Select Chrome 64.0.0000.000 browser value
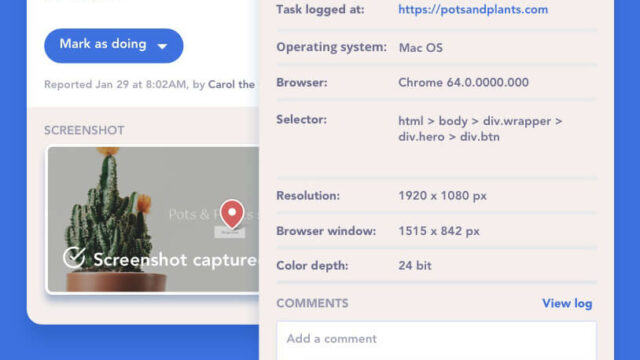 (x=463, y=82)
